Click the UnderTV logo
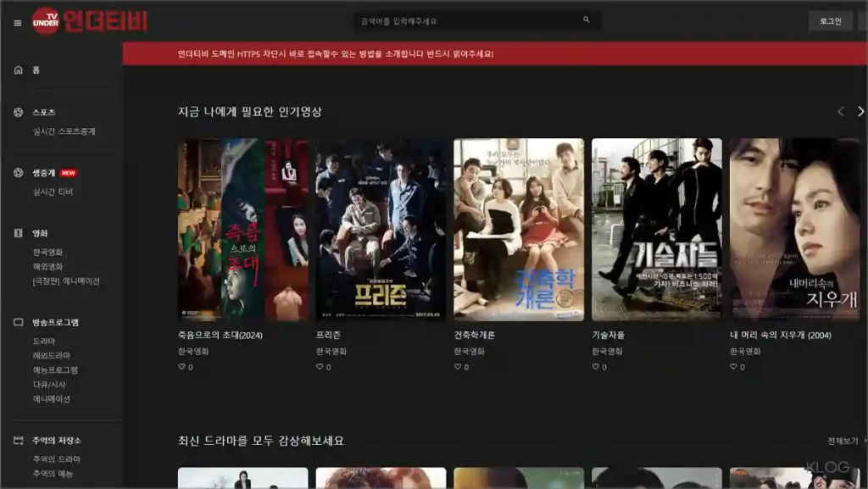This screenshot has height=489, width=868. pos(89,21)
